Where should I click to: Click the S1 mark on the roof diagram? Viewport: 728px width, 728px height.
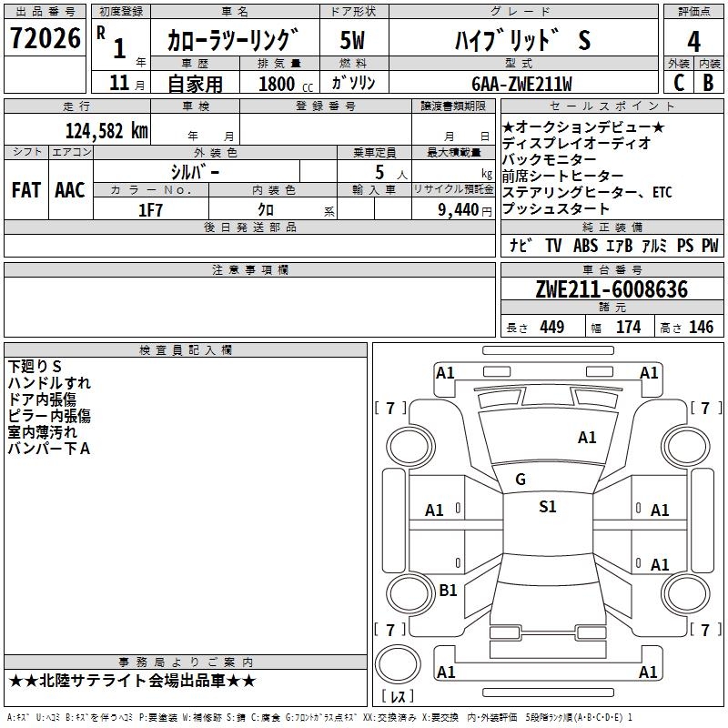(548, 507)
